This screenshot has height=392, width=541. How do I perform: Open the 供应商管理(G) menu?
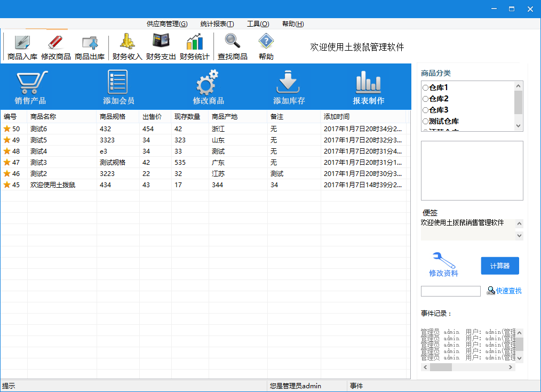coord(167,24)
